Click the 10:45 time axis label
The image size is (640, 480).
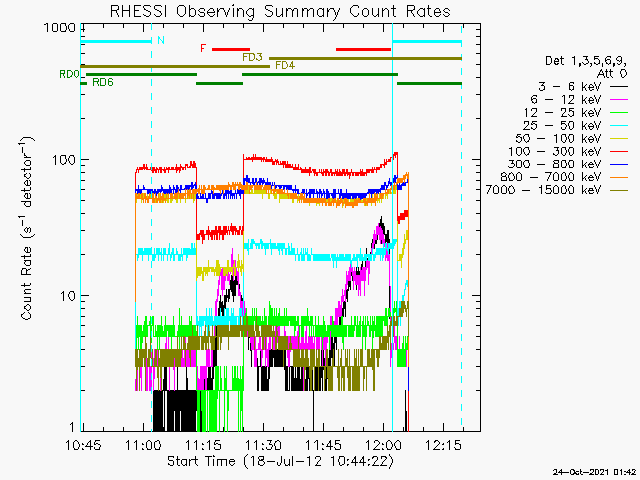pyautogui.click(x=83, y=445)
